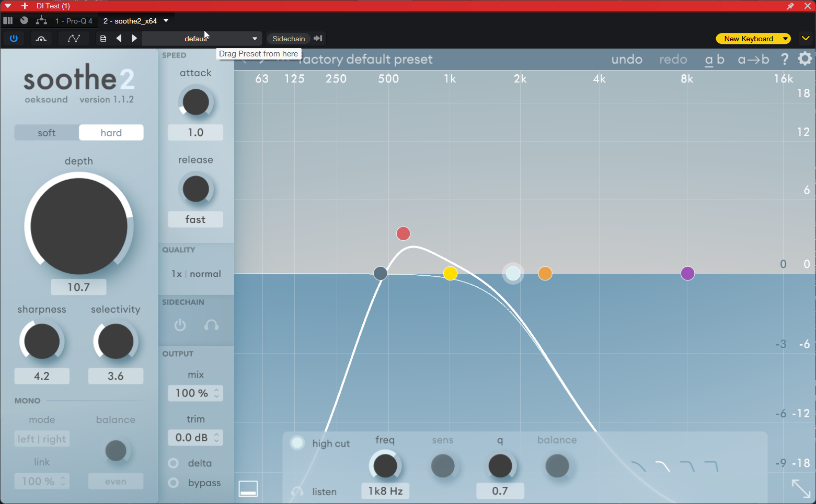Click the Sidechain button
Image resolution: width=816 pixels, height=504 pixels.
289,38
